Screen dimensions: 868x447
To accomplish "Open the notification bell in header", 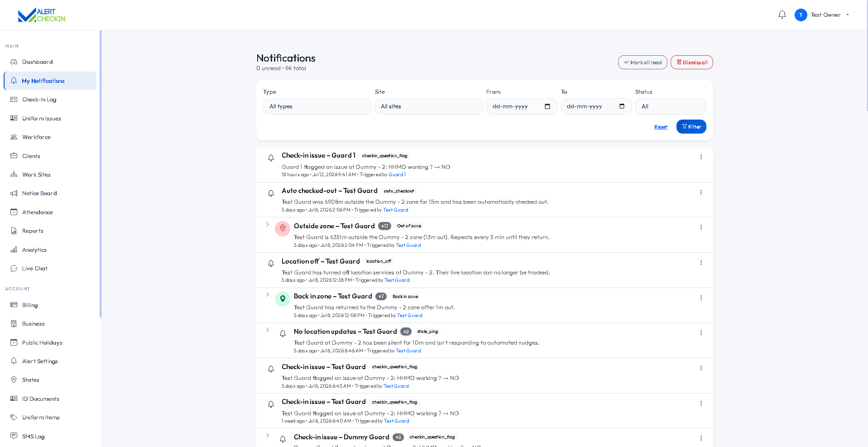I will coord(782,14).
